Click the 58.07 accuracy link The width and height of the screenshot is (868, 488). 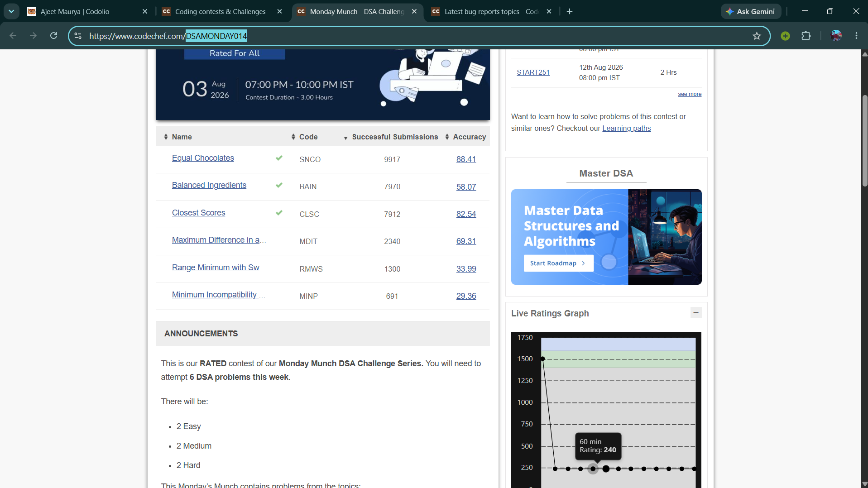pyautogui.click(x=466, y=187)
